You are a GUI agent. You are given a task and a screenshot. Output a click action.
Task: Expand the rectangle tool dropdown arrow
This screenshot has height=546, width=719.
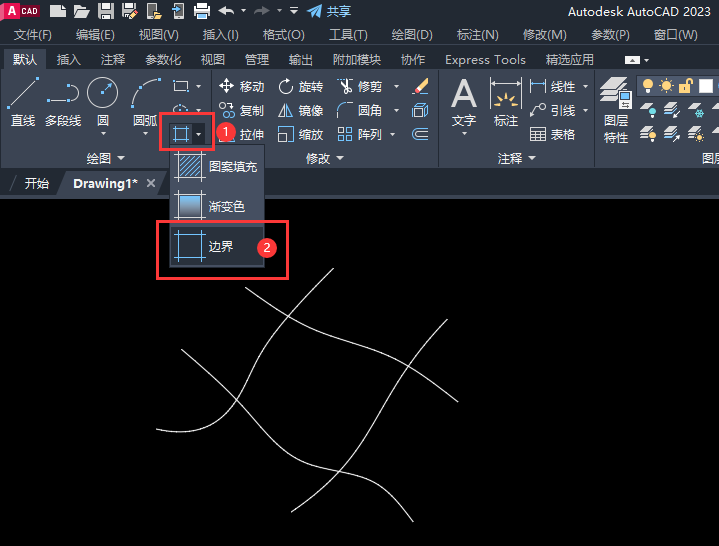tap(199, 86)
